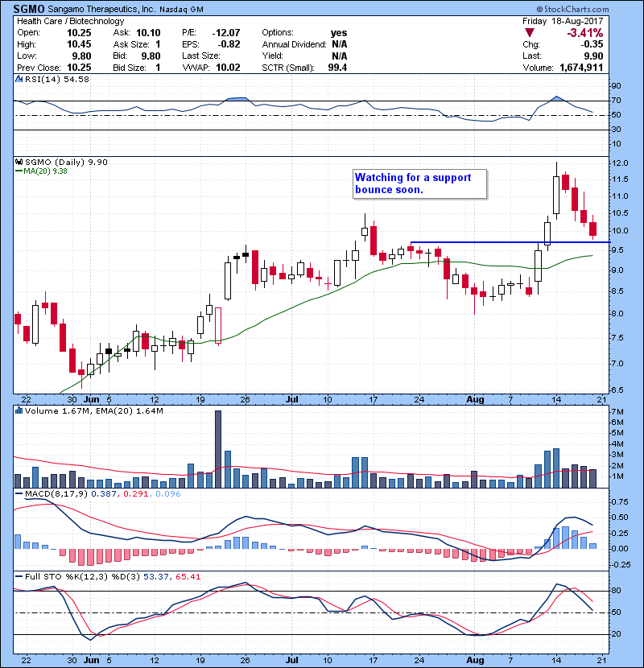Click the EPS value -0.82
Image resolution: width=644 pixels, height=668 pixels.
click(x=229, y=44)
